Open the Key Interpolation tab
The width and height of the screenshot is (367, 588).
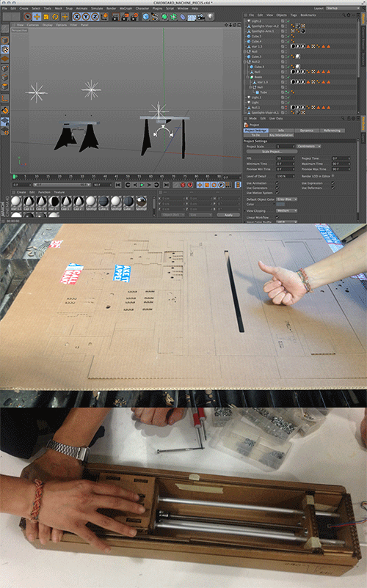[281, 135]
